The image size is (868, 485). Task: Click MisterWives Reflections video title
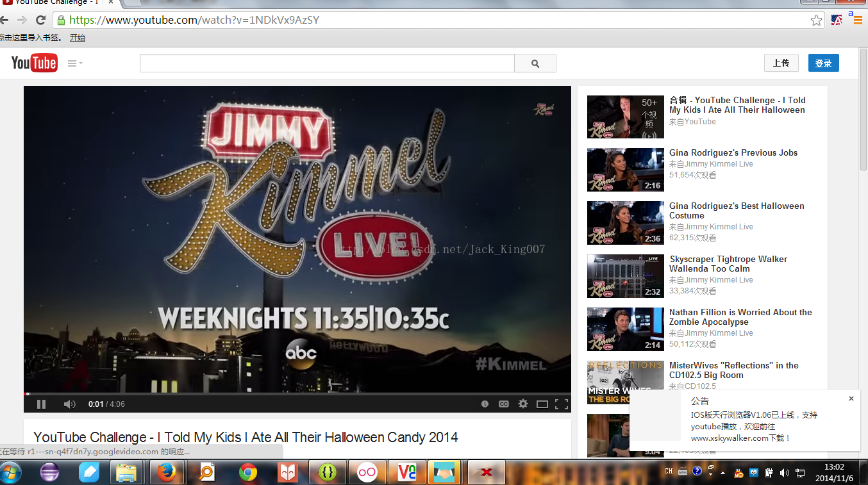coord(734,370)
